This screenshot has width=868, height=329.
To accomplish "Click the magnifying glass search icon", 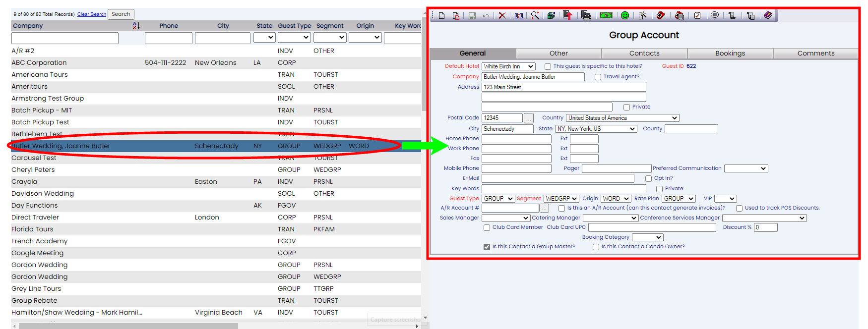I will coord(535,16).
